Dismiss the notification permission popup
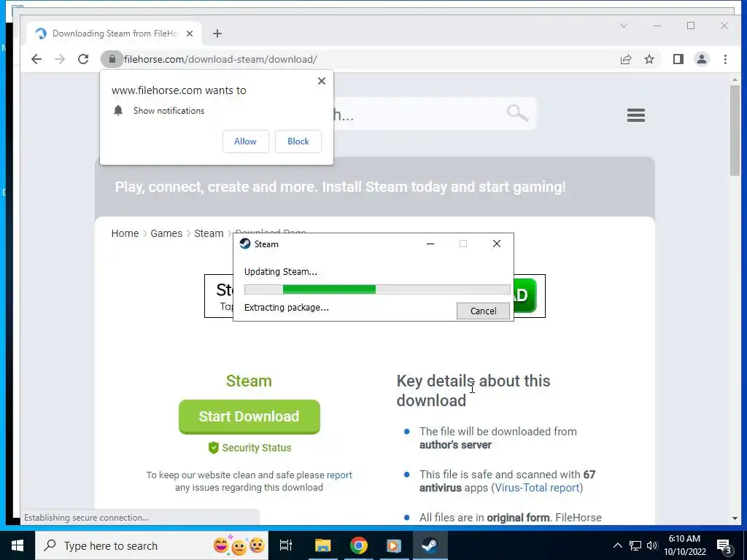 click(322, 81)
